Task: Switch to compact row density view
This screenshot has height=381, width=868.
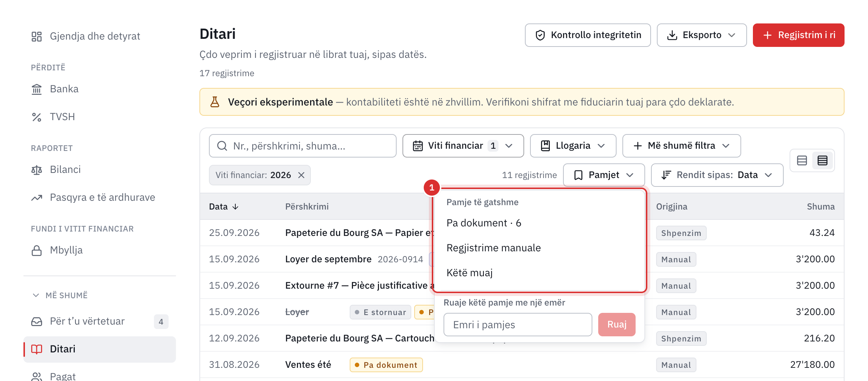Action: [x=823, y=160]
